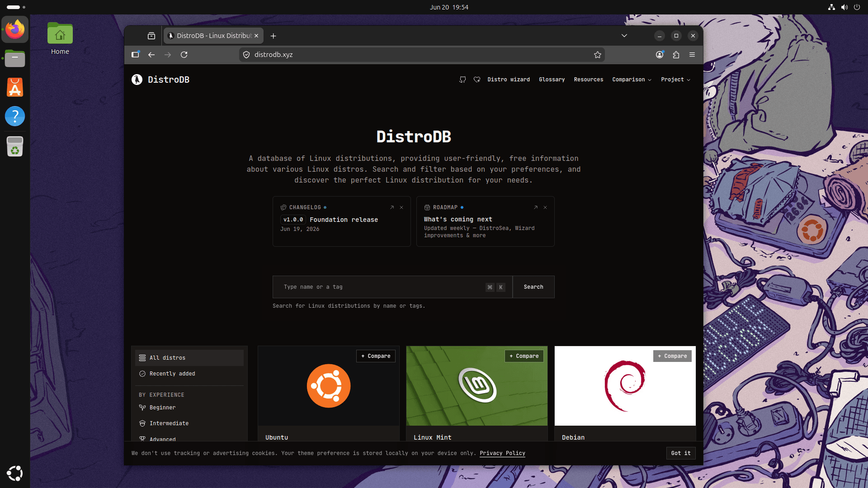Open the Ubuntu App Center dock icon
The image size is (868, 488).
pyautogui.click(x=15, y=87)
